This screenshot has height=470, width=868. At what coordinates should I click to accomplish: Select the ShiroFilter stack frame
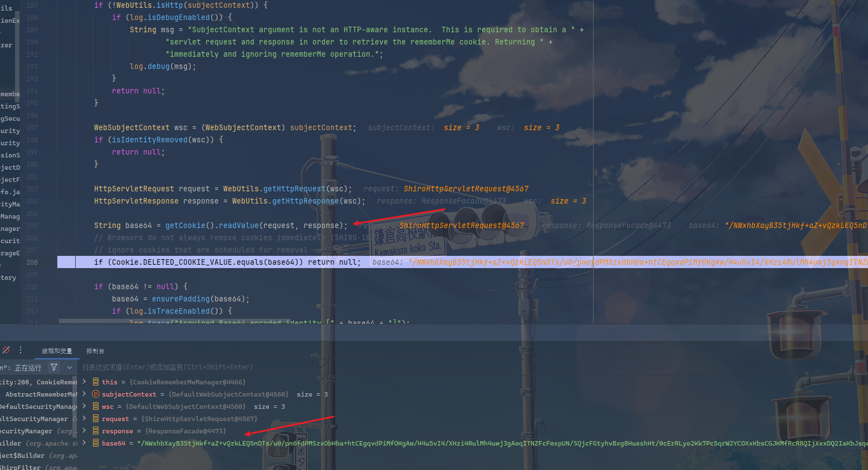[x=39, y=467]
